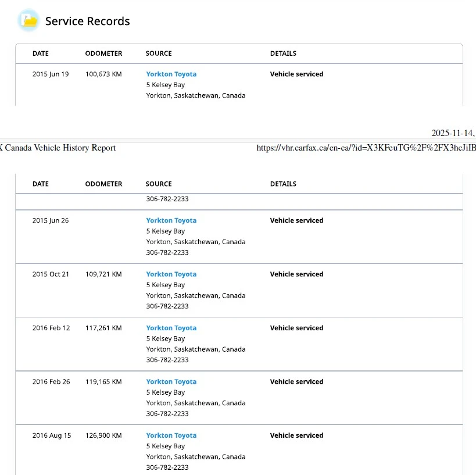
Task: Click Vehicle serviced for 2016 Aug 15
Action: 296,435
